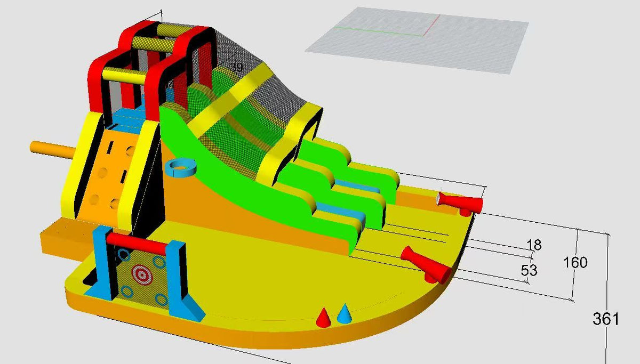Screen dimensions: 640x364
Task: Select the 361 dimension label
Action: click(x=606, y=319)
